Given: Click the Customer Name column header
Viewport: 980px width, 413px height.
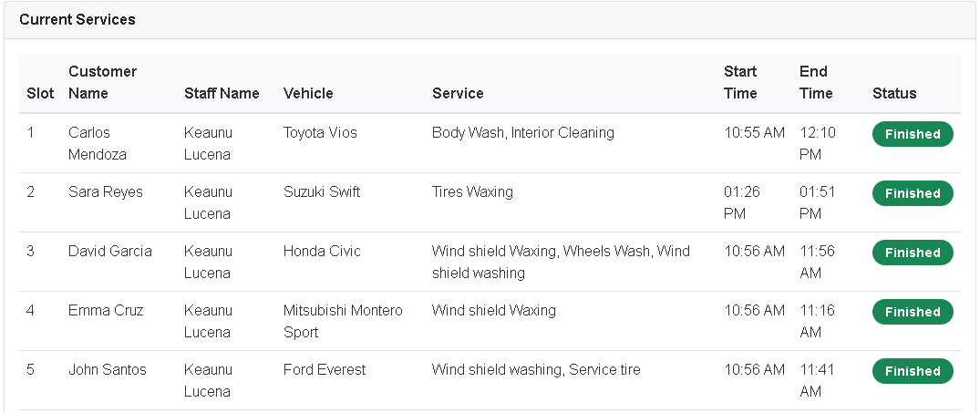Looking at the screenshot, I should coord(102,82).
